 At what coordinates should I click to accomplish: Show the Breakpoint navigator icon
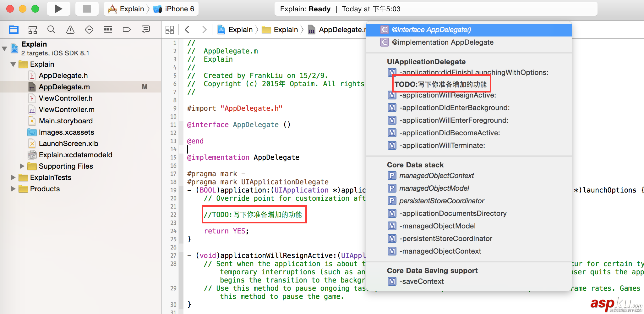[127, 30]
